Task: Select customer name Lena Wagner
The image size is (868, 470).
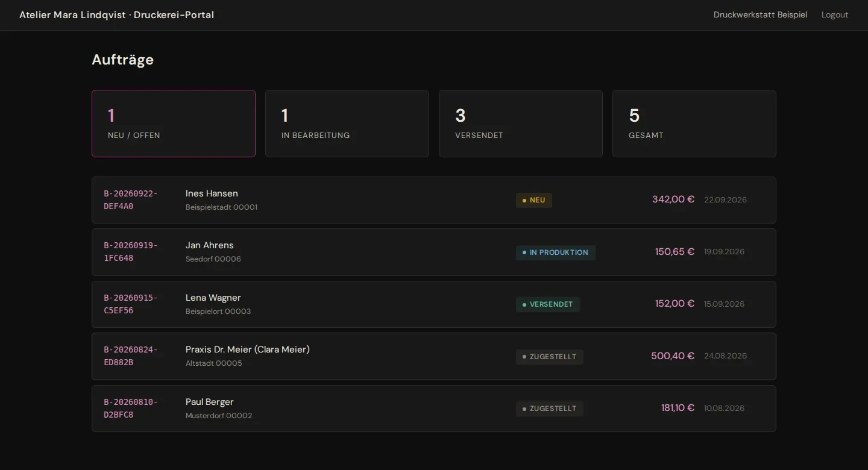Action: 213,298
